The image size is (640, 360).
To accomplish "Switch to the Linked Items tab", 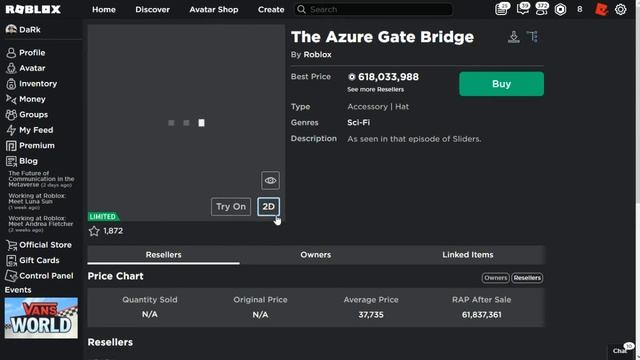I will point(468,255).
